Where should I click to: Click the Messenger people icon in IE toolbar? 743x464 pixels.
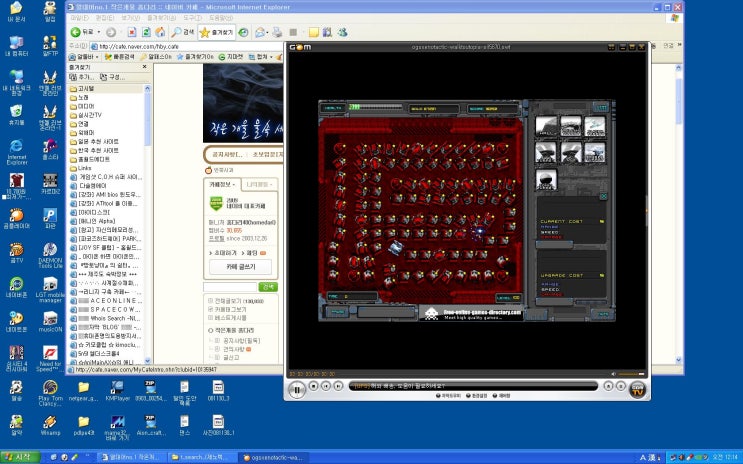pos(343,32)
